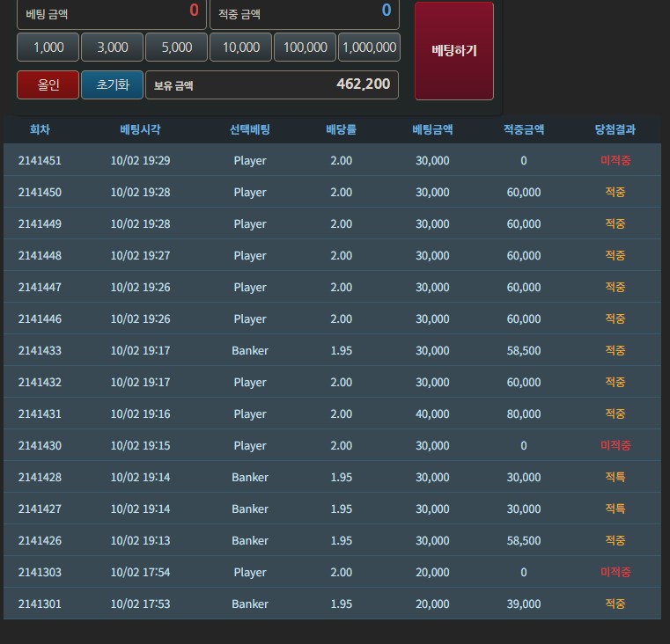Click the 당첨결과 column header

click(615, 129)
